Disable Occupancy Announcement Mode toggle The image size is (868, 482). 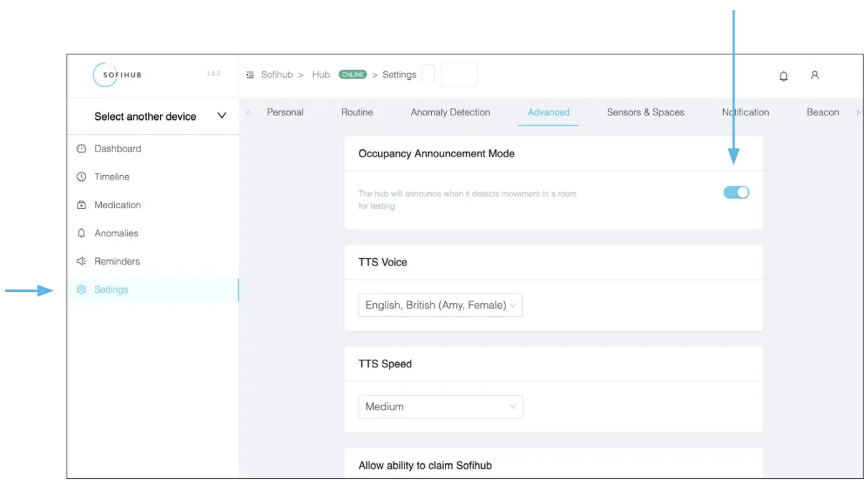736,193
